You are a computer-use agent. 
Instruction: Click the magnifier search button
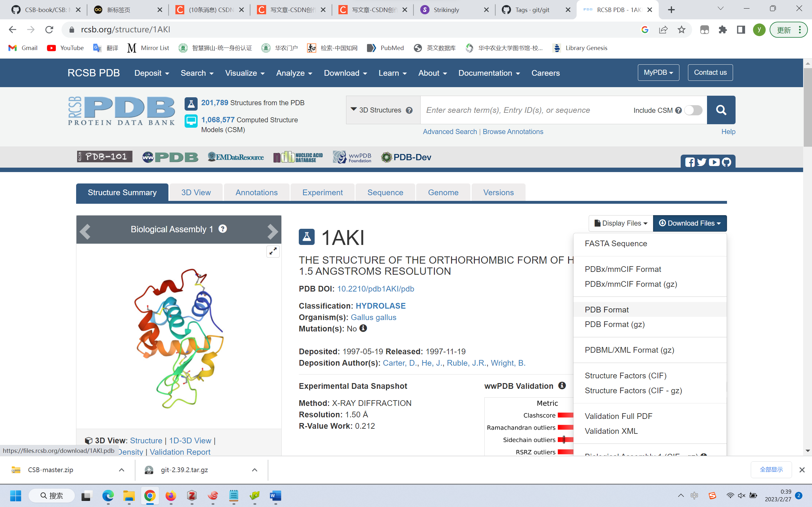click(x=721, y=110)
